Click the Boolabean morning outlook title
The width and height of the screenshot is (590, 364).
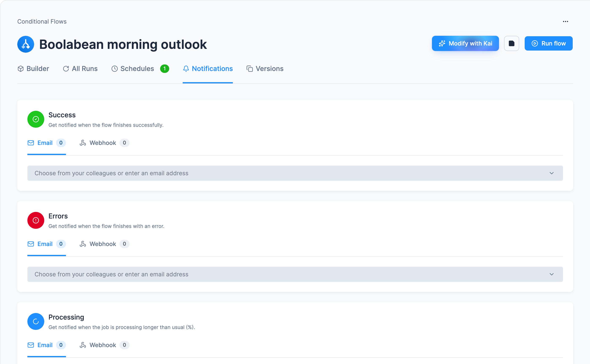pos(123,44)
